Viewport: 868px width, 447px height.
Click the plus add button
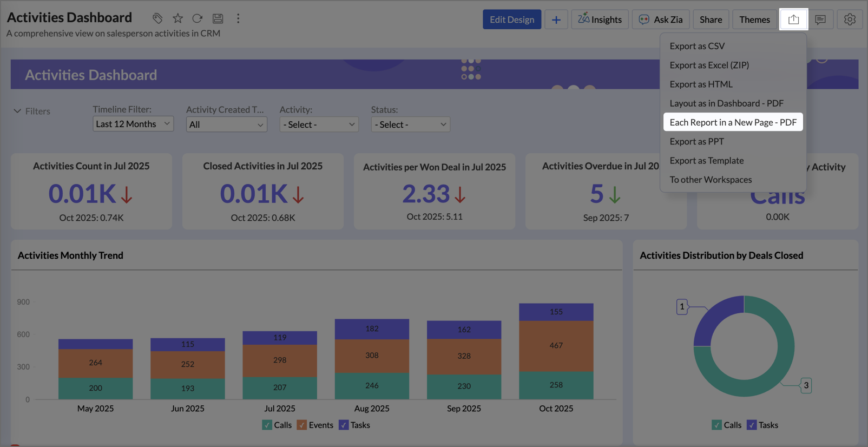[x=556, y=19]
